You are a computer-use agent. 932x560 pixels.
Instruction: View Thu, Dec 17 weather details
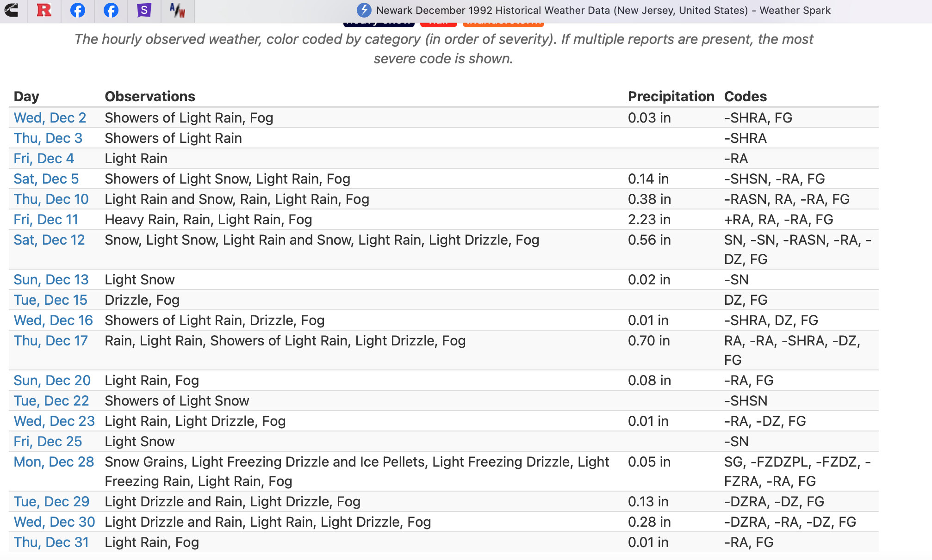pos(50,341)
